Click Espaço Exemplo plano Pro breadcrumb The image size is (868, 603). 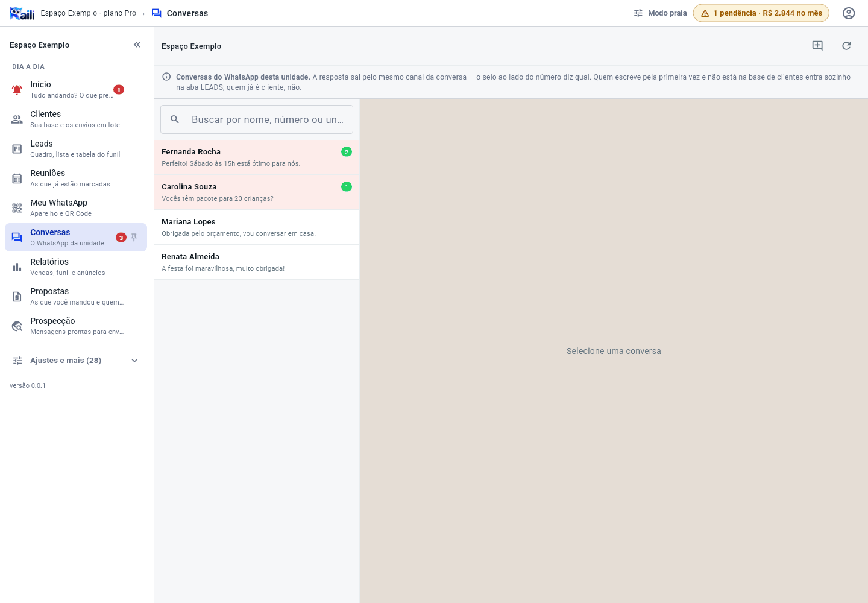click(x=89, y=13)
